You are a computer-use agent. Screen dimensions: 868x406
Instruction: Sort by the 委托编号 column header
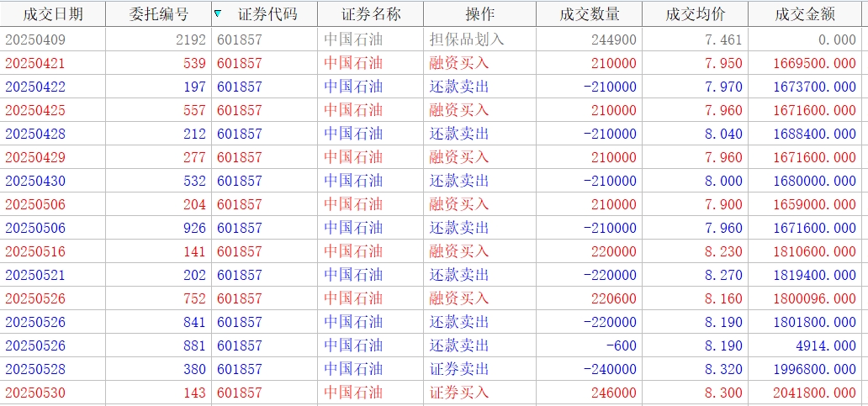tap(158, 13)
